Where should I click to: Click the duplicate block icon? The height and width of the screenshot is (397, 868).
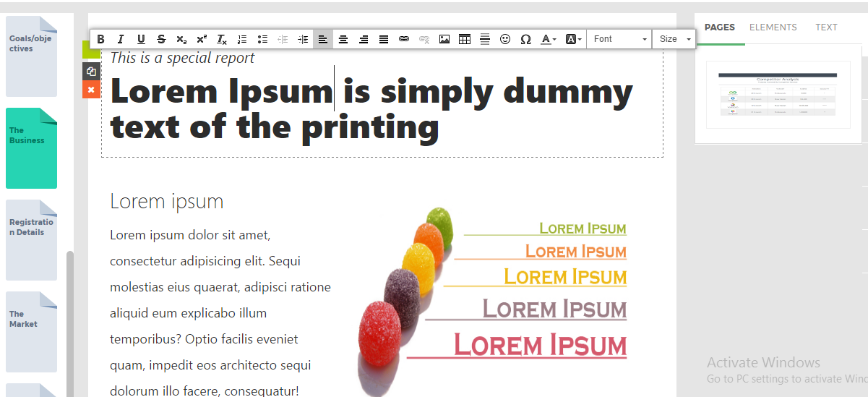pyautogui.click(x=91, y=72)
